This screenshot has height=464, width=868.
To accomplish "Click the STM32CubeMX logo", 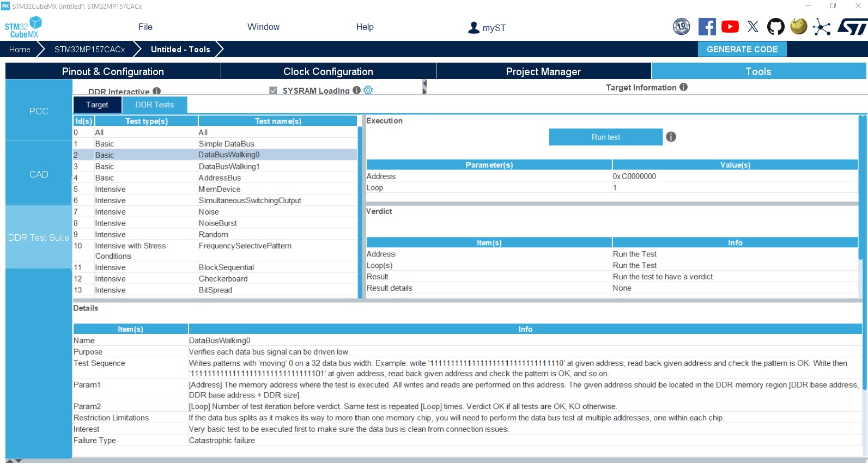I will [x=23, y=27].
